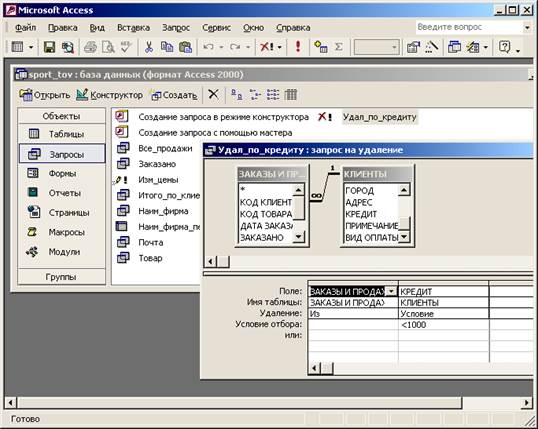Click the View (datasheet) toolbar icon

17,47
